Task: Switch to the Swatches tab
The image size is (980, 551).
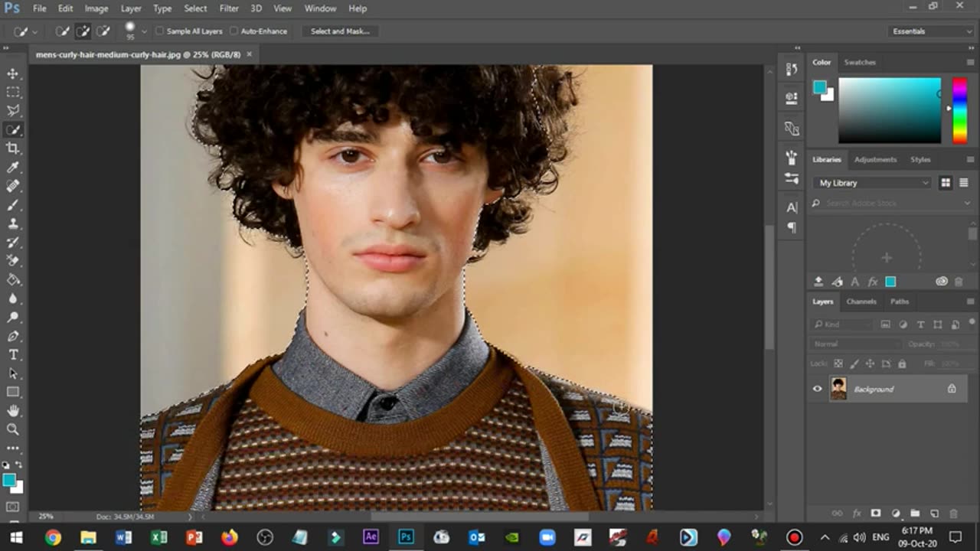Action: click(860, 62)
